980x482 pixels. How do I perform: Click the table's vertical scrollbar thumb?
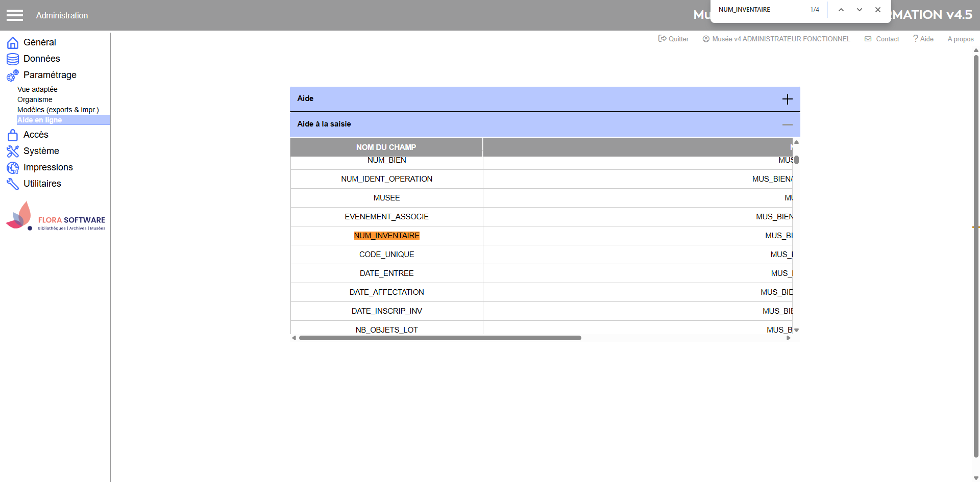pos(796,160)
